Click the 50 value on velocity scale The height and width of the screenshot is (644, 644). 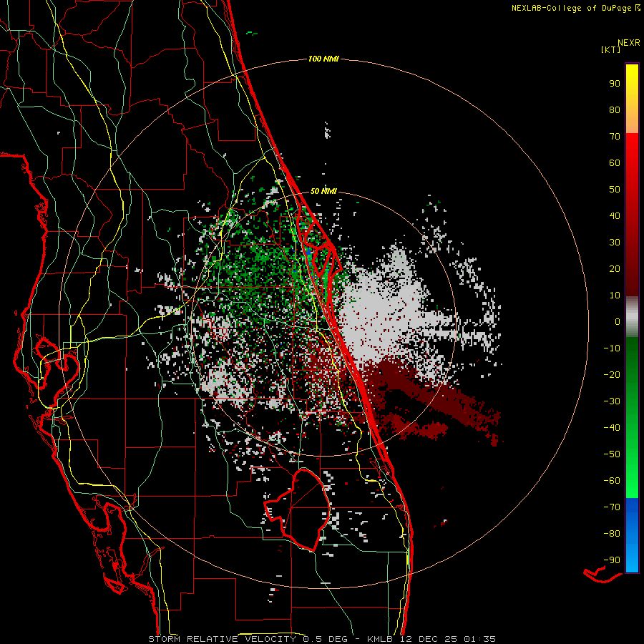coord(615,190)
